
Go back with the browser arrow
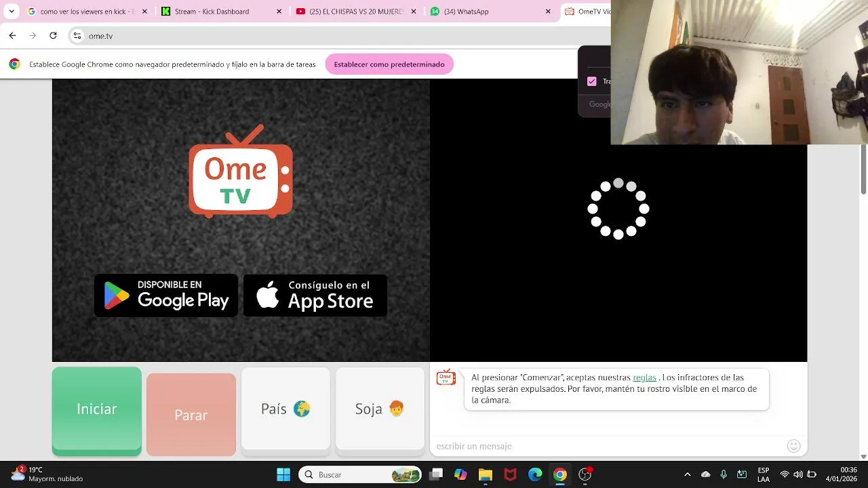tap(12, 35)
